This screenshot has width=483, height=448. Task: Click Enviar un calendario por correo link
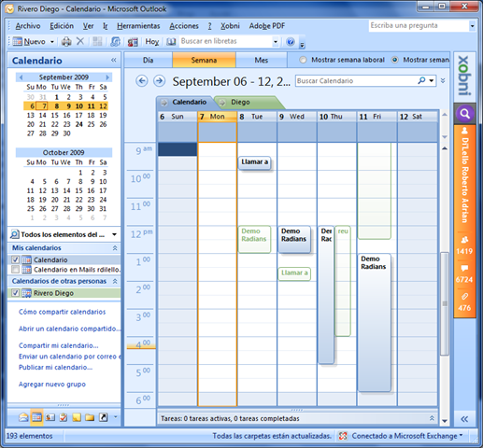69,357
